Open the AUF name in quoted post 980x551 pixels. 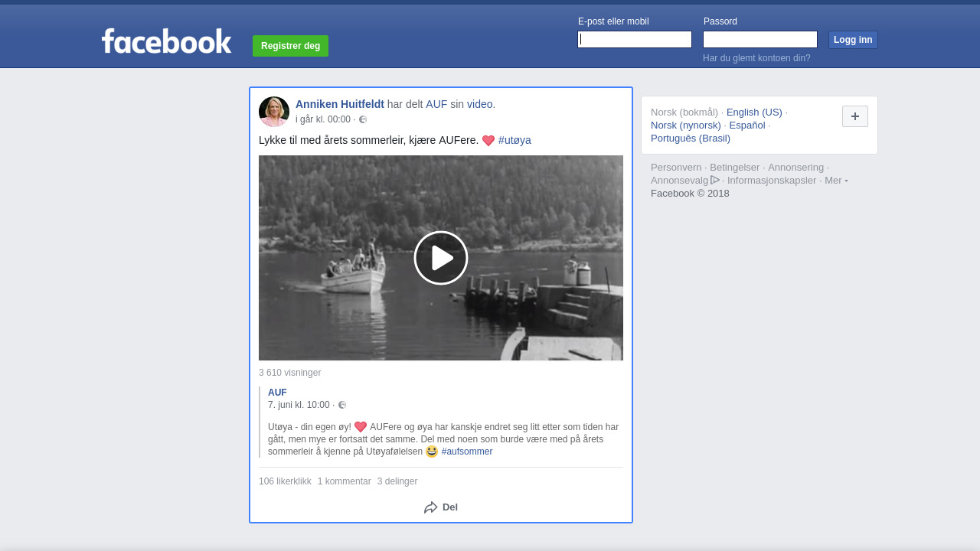tap(277, 393)
